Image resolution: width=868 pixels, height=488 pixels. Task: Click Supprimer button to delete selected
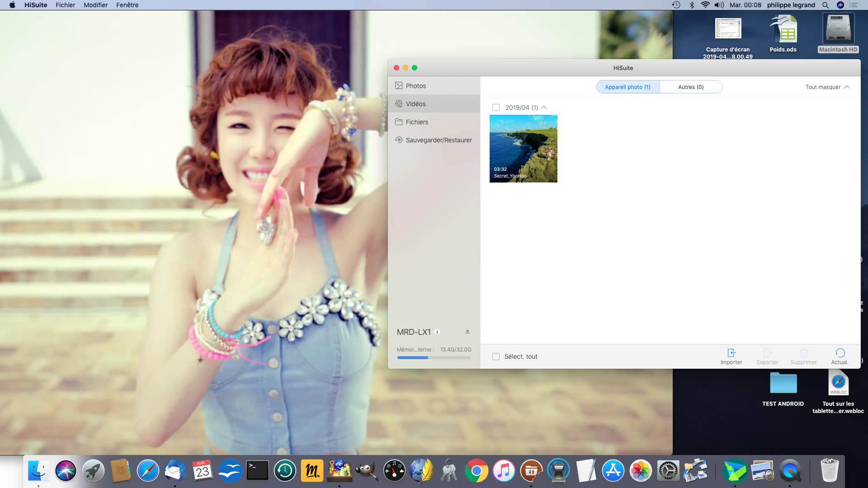tap(803, 357)
